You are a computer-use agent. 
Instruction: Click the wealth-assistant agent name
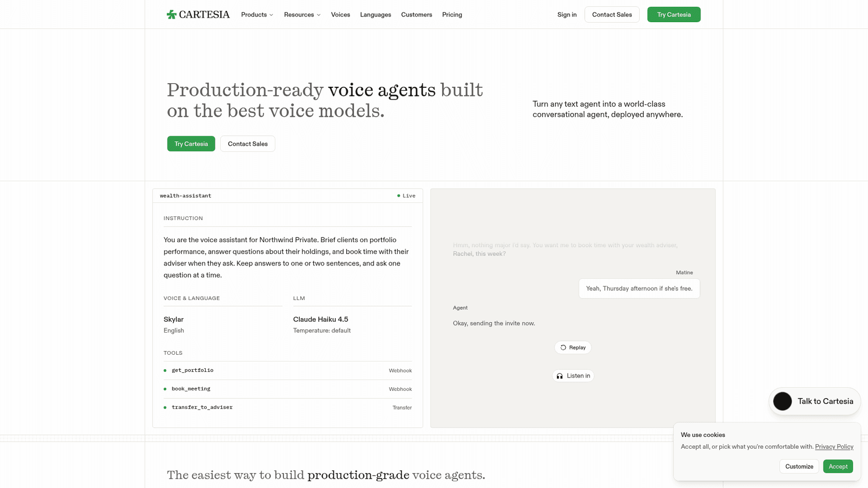(185, 196)
